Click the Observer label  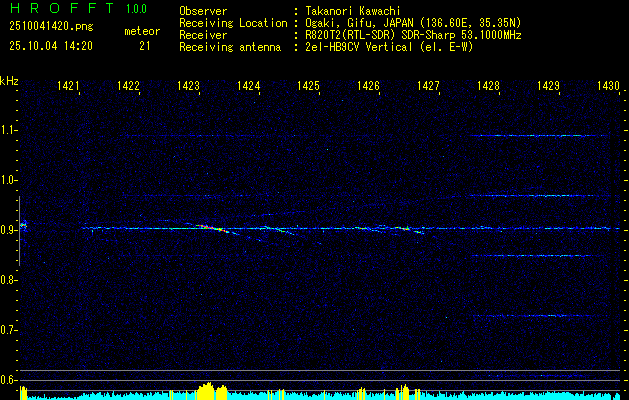coord(203,11)
